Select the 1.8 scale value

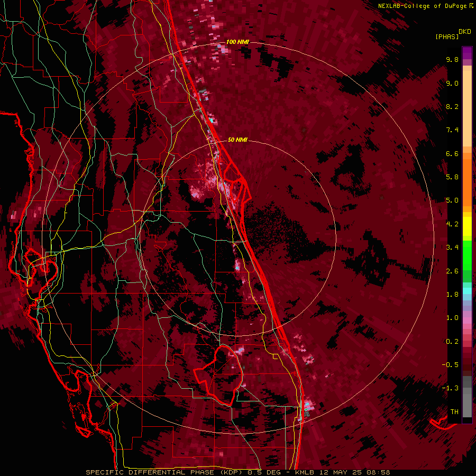[x=452, y=295]
